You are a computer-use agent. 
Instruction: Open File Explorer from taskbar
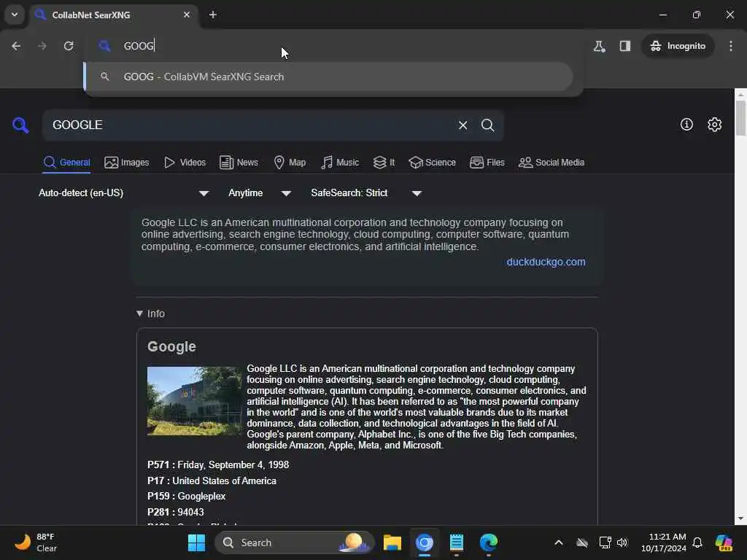[x=392, y=542]
